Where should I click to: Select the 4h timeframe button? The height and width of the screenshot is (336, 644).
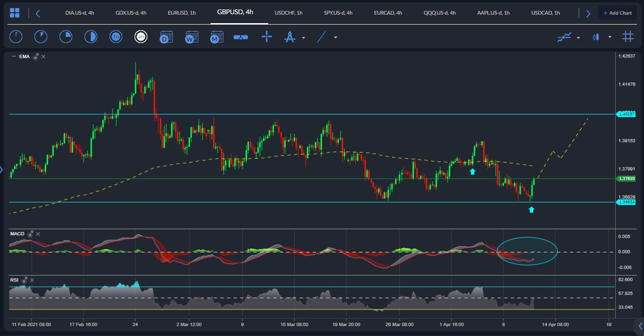(141, 37)
